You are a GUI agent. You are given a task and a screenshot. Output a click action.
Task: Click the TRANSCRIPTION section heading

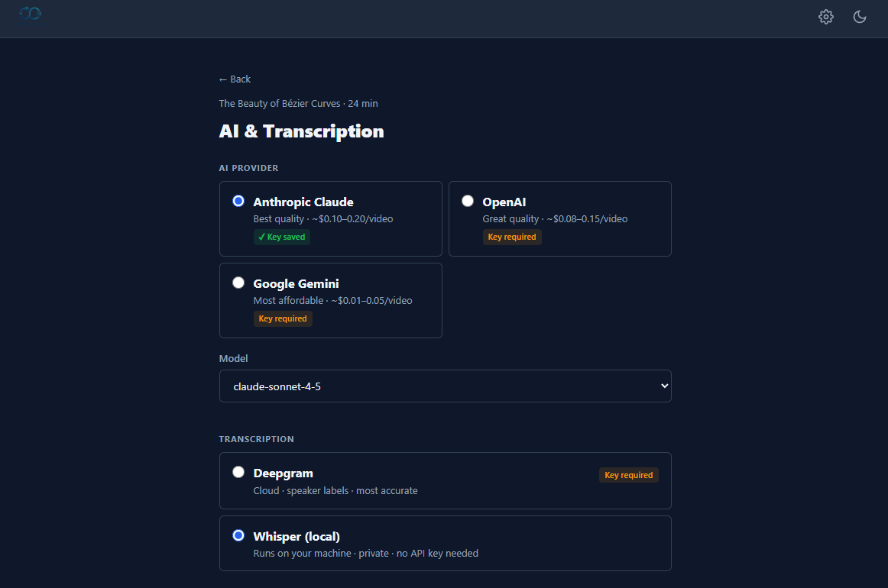tap(256, 439)
